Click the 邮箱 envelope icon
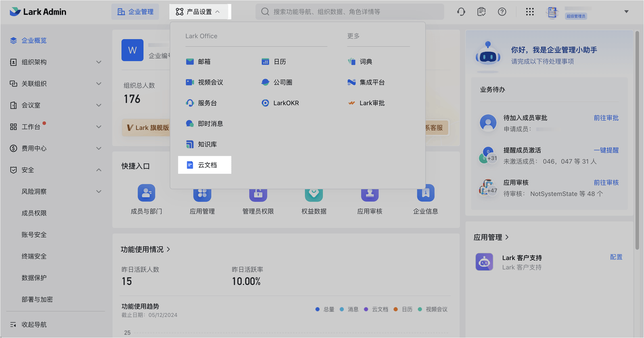Viewport: 644px width, 338px height. (190, 61)
